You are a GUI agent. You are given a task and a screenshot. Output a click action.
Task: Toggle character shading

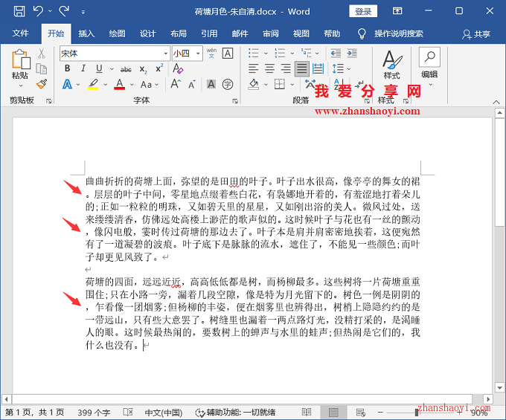pos(211,85)
